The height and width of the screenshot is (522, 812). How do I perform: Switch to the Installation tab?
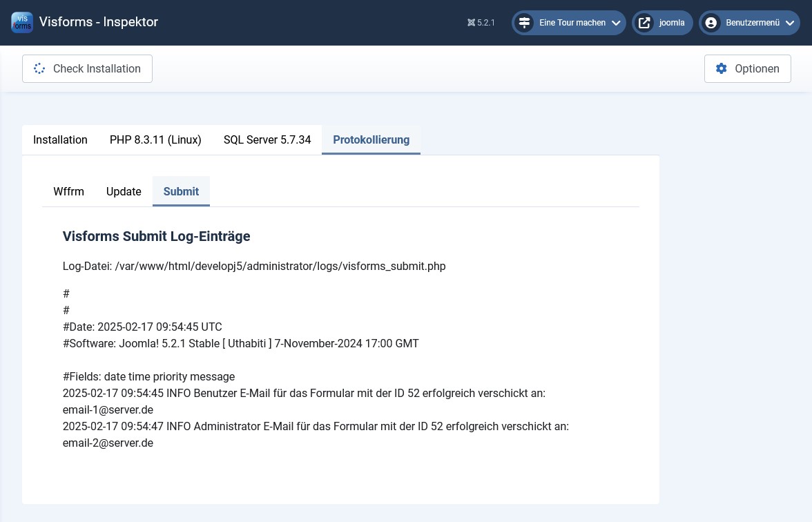[x=60, y=139]
